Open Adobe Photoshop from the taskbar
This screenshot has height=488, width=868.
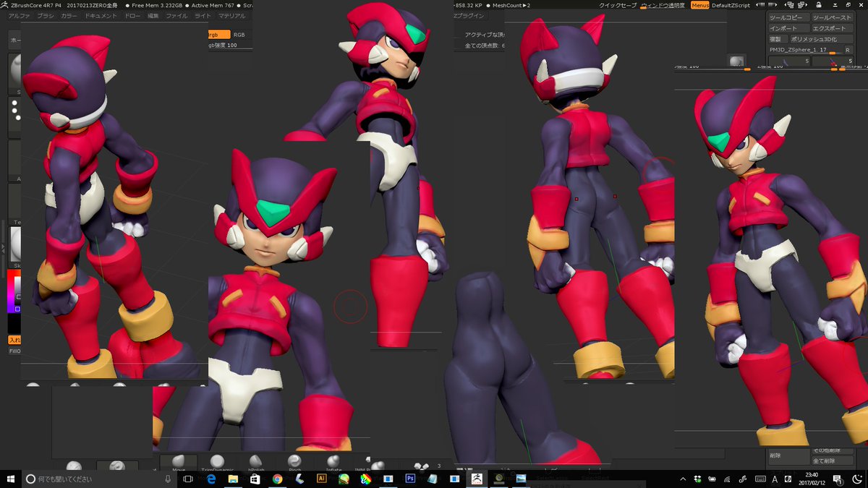point(410,479)
